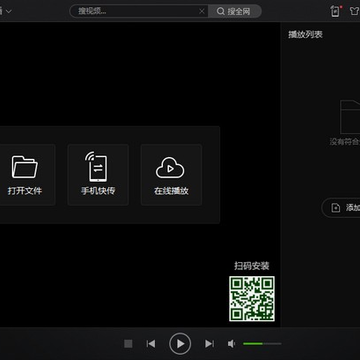Click the 播放列表 playlist heading
The image size is (360, 360).
point(305,34)
